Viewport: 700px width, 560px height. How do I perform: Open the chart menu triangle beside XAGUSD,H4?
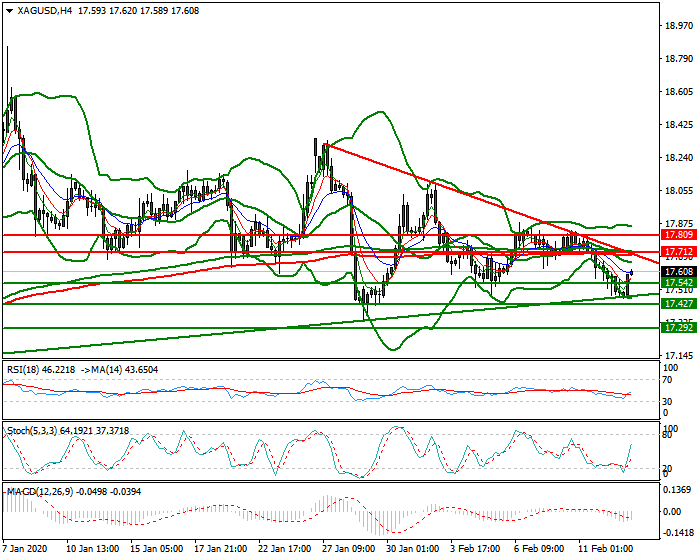click(10, 11)
